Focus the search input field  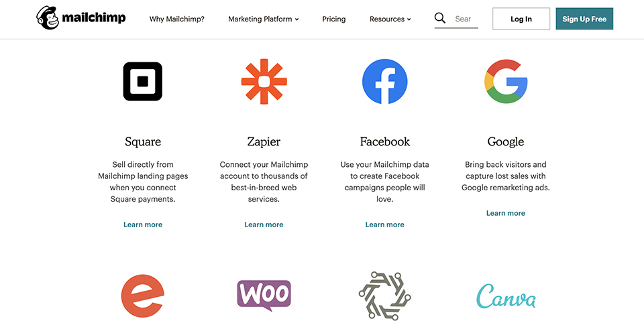[465, 19]
